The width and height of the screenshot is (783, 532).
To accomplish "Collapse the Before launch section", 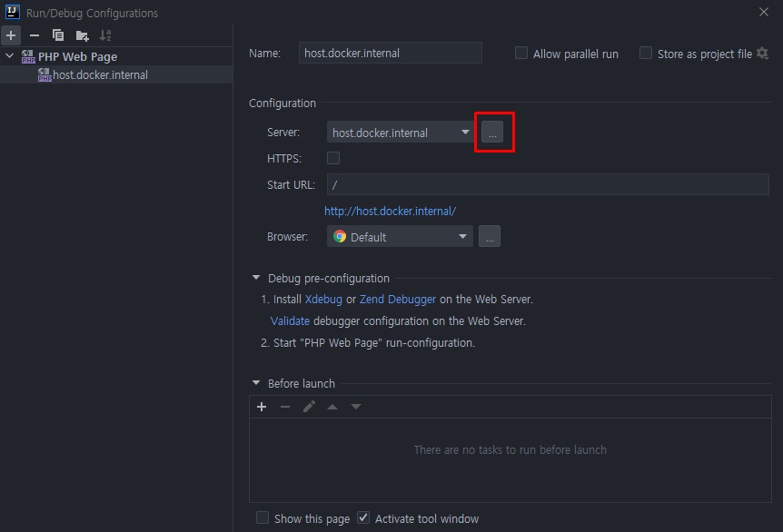I will (x=256, y=383).
